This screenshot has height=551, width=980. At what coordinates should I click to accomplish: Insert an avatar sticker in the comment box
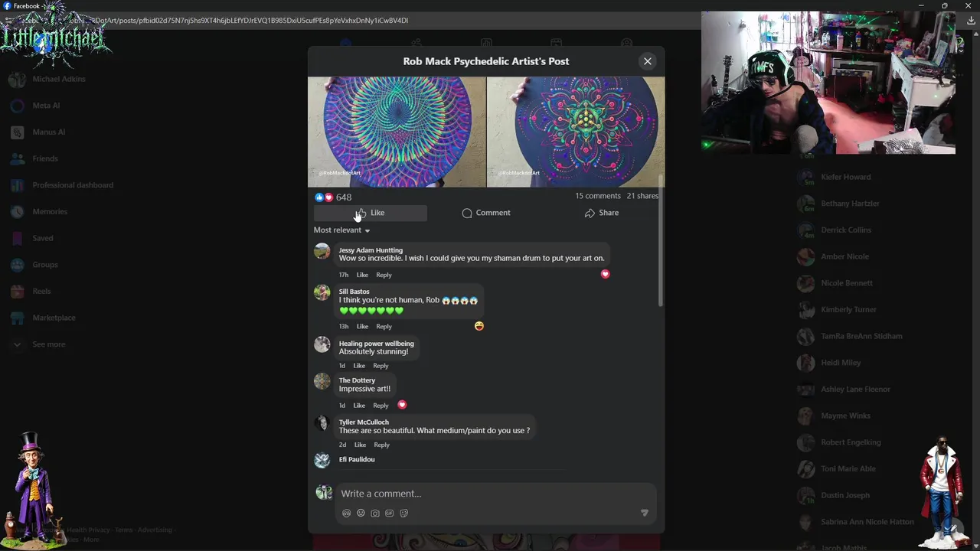point(347,514)
